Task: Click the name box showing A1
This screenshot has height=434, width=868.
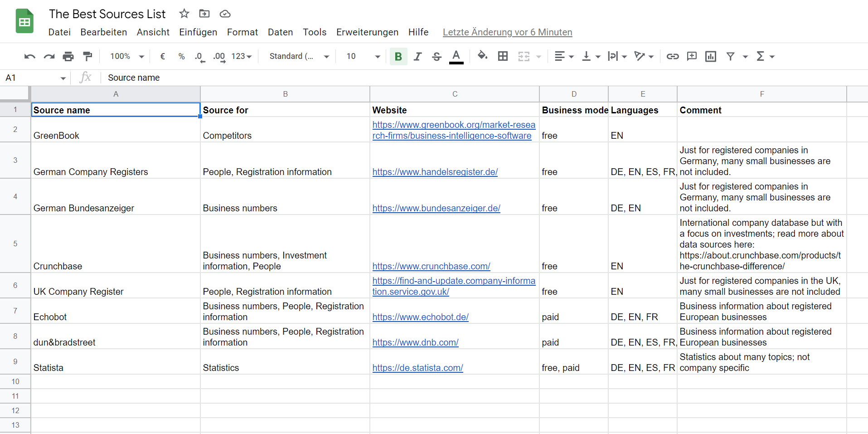Action: 35,78
